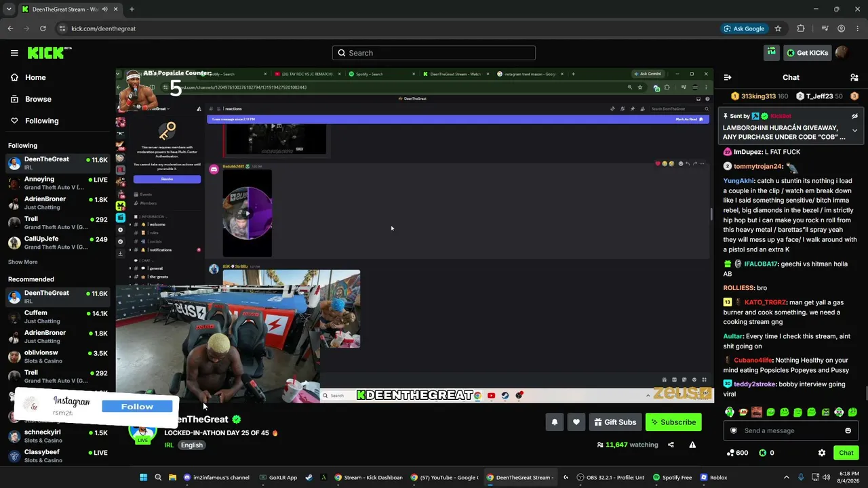The width and height of the screenshot is (868, 488).
Task: Open CallUpJefe channel in Following list
Action: pyautogui.click(x=58, y=243)
